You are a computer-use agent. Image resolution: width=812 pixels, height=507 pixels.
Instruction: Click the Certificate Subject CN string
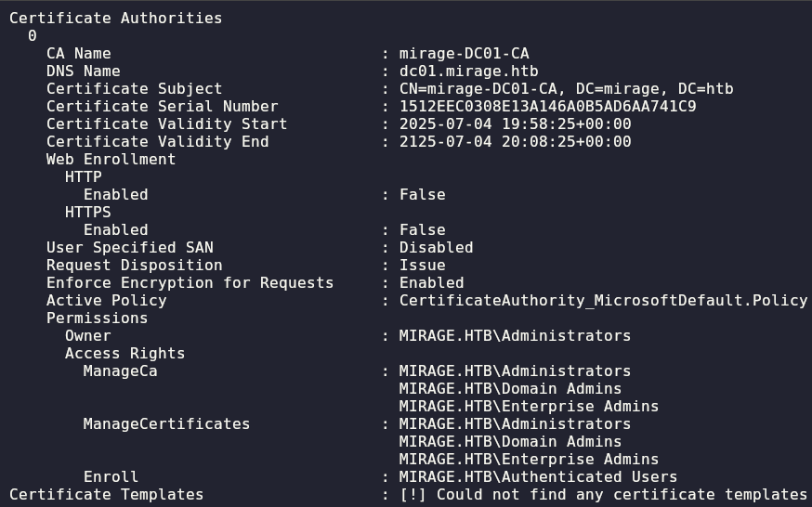click(x=566, y=88)
